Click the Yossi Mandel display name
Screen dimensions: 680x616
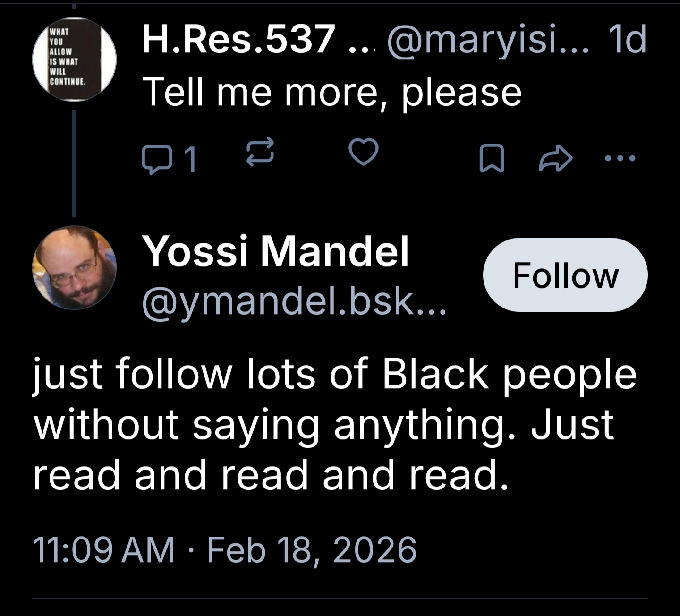tap(276, 251)
